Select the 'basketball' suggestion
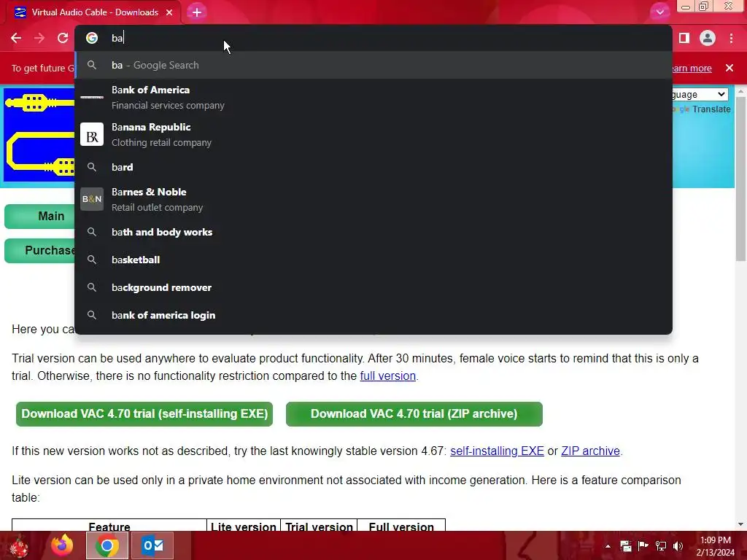Screen dimensions: 747x560 pos(373,260)
